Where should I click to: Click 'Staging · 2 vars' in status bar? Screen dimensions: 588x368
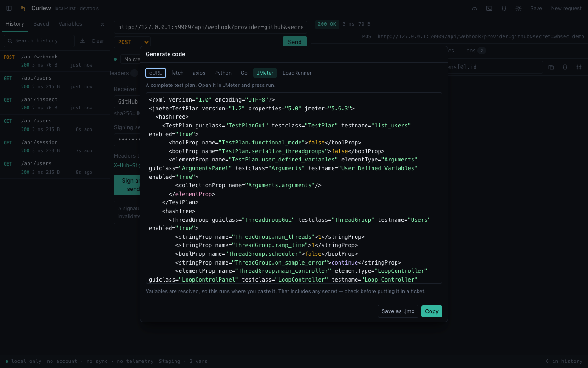coord(183,361)
